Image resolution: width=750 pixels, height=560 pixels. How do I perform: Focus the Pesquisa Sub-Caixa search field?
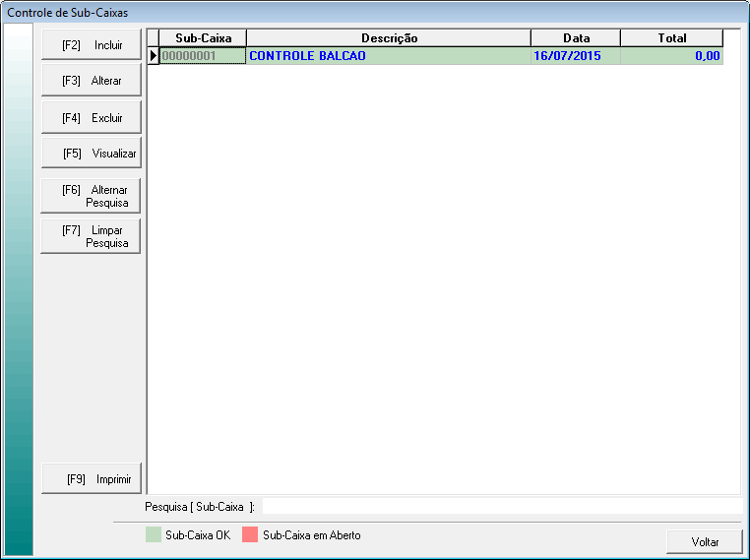tap(500, 506)
